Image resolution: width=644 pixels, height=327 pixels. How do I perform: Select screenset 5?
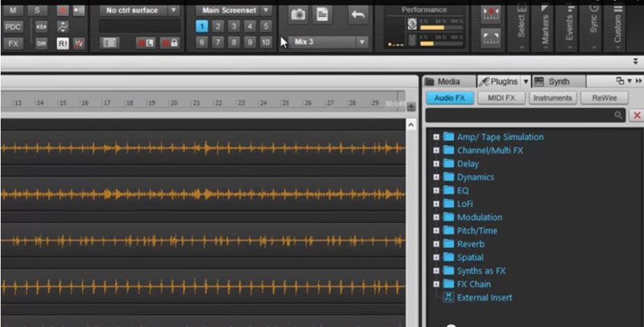tap(266, 27)
